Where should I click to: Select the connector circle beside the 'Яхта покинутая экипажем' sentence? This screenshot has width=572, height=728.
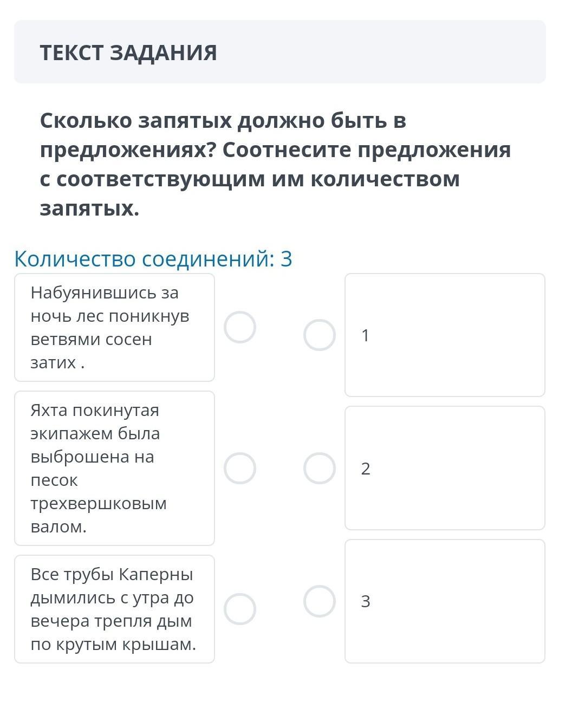(240, 468)
